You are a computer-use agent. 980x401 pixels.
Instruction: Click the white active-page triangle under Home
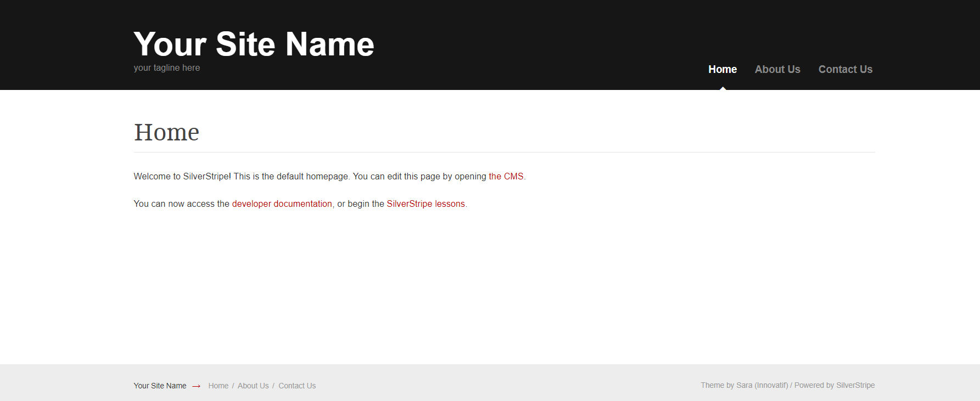tap(723, 88)
